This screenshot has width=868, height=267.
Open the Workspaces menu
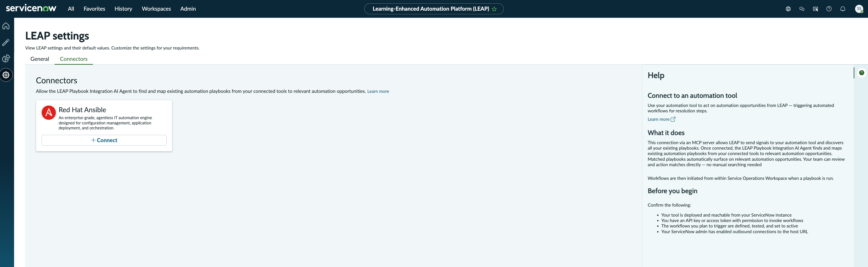pos(156,9)
